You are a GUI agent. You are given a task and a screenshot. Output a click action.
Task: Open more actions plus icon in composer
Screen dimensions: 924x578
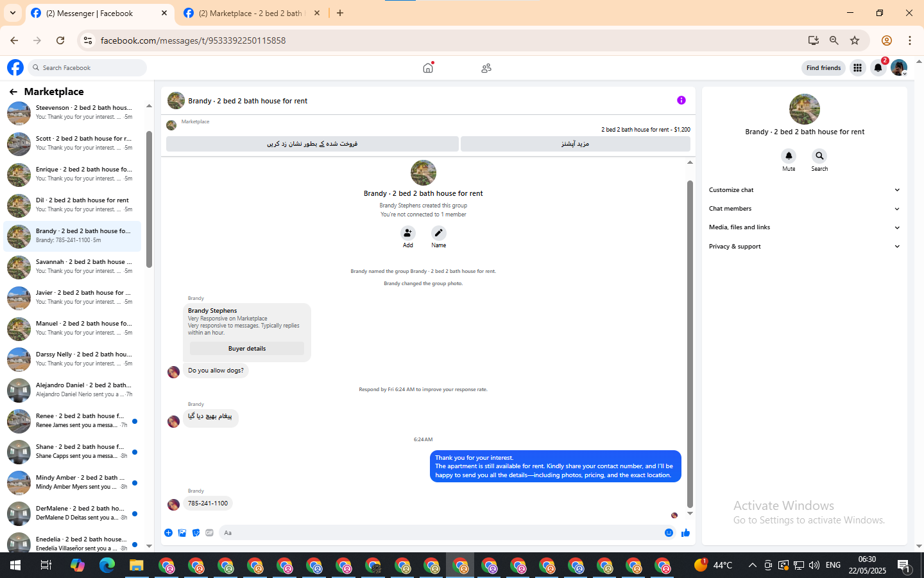tap(169, 532)
